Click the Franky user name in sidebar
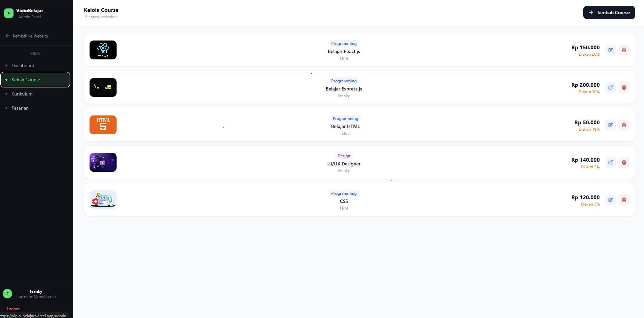 point(36,291)
